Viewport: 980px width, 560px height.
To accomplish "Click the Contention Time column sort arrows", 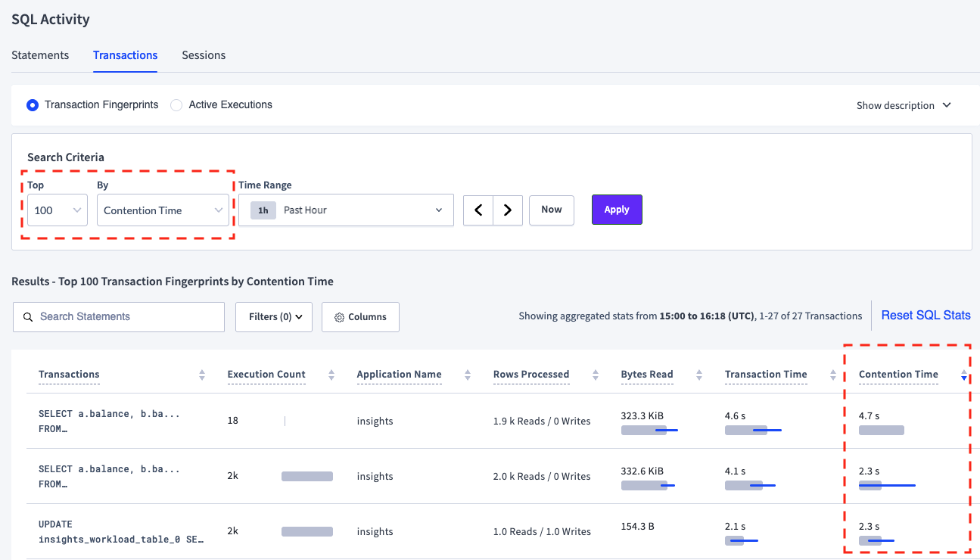I will coord(963,374).
